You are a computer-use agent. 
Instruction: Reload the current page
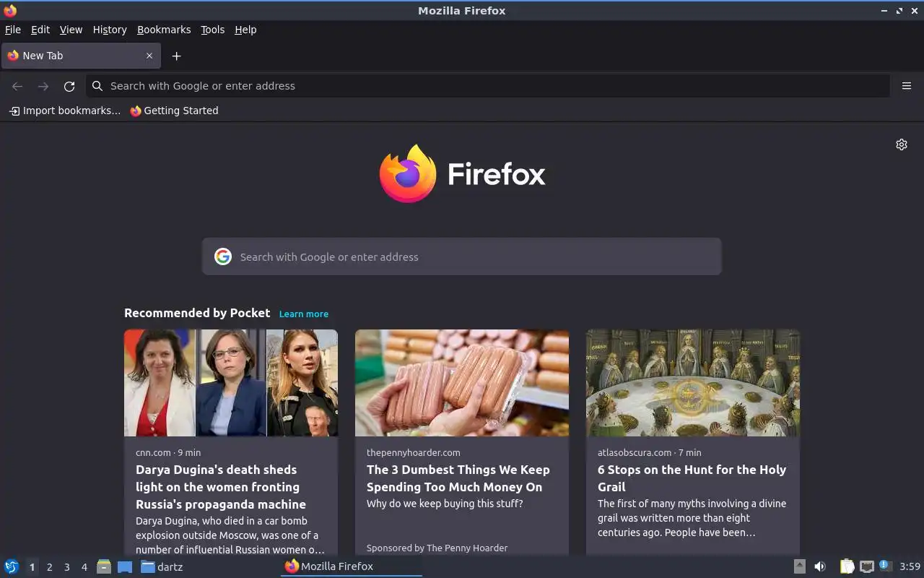[x=69, y=86]
